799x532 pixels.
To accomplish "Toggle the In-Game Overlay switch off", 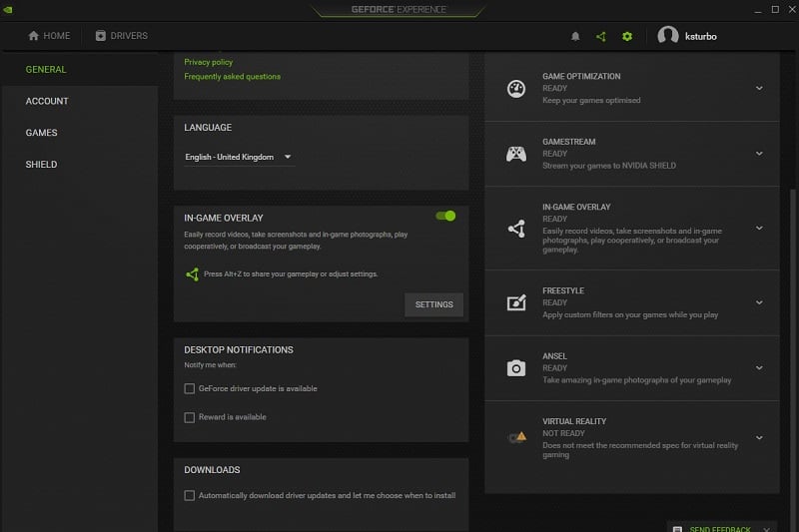I will (x=445, y=217).
